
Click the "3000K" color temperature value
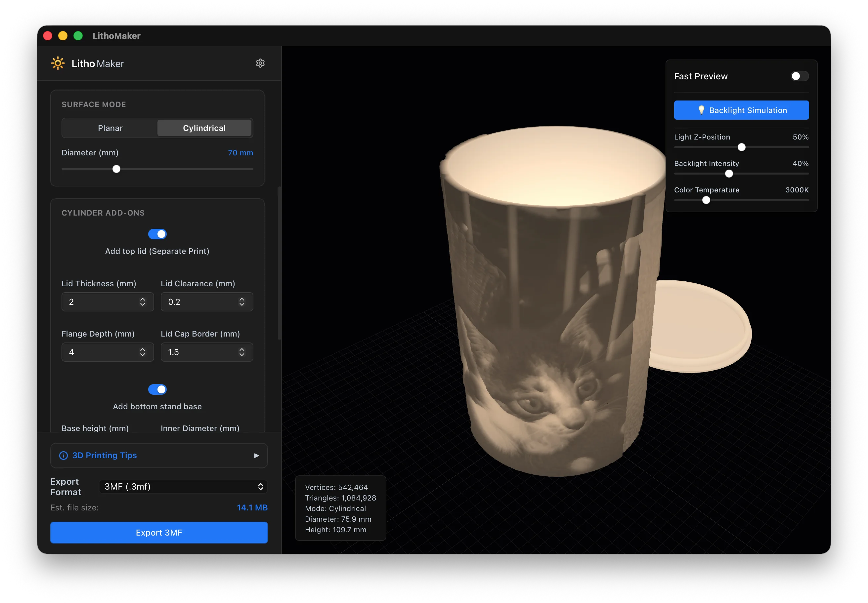pyautogui.click(x=797, y=190)
